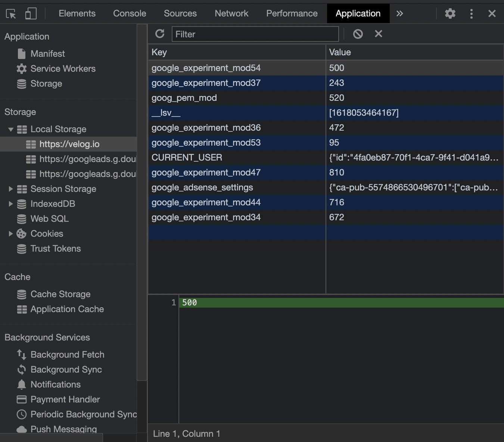
Task: Select the Trust Tokens entry
Action: [x=55, y=249]
